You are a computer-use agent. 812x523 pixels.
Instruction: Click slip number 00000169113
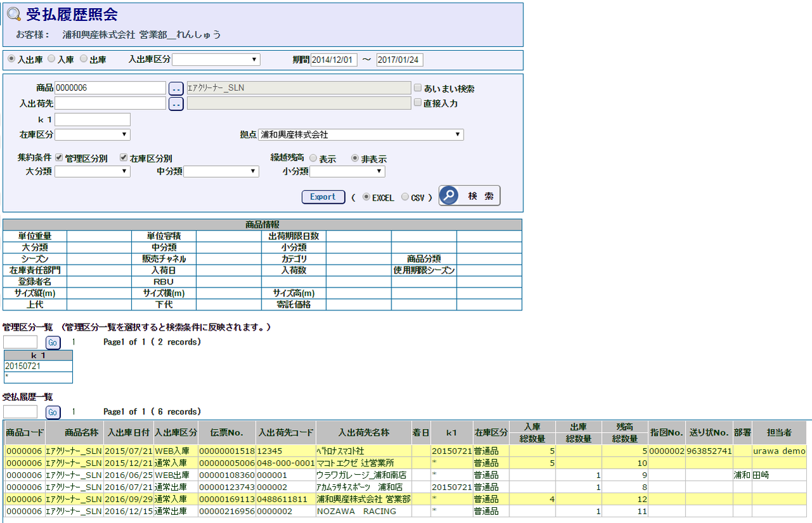coord(226,500)
